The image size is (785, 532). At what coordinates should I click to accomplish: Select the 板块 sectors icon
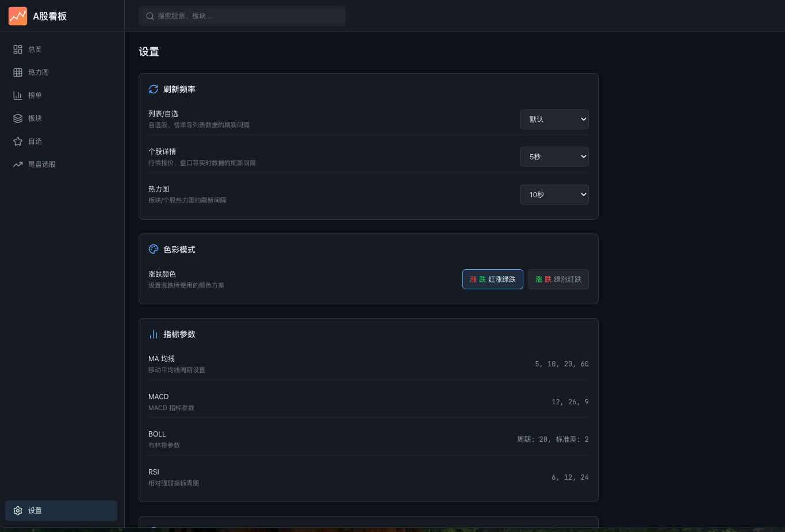(x=17, y=118)
